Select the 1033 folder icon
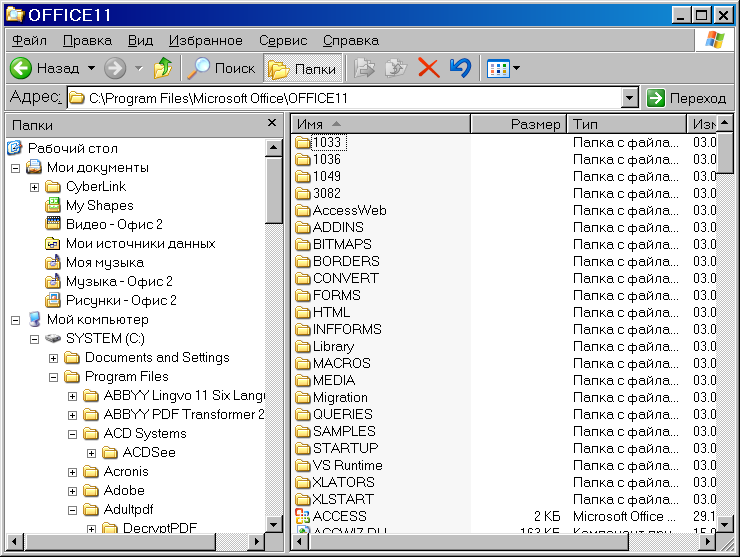 [303, 142]
